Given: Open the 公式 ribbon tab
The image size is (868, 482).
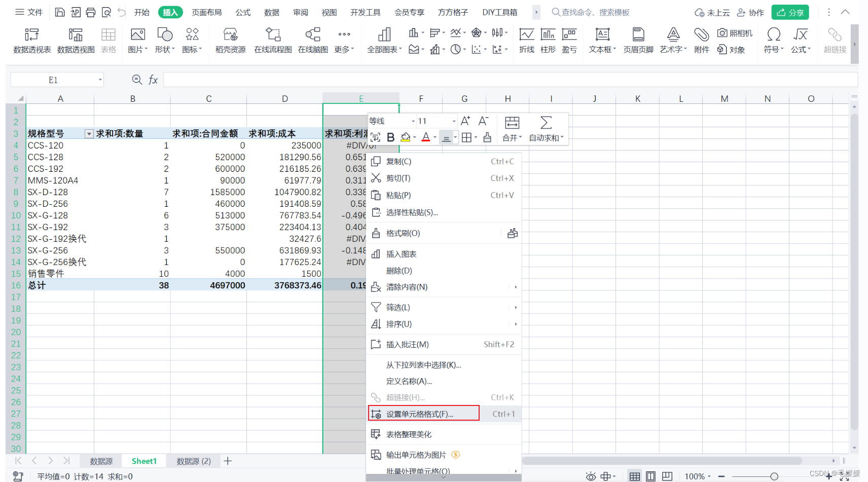Looking at the screenshot, I should (243, 12).
